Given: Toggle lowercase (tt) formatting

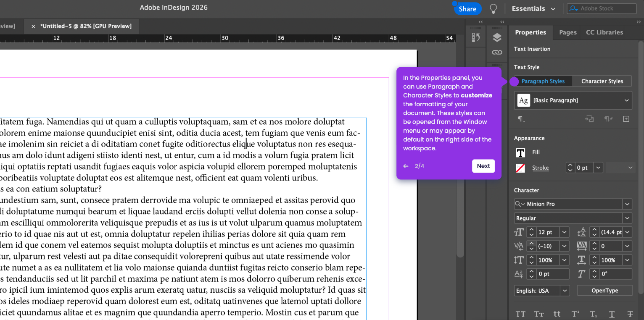Looking at the screenshot, I should pyautogui.click(x=557, y=314).
